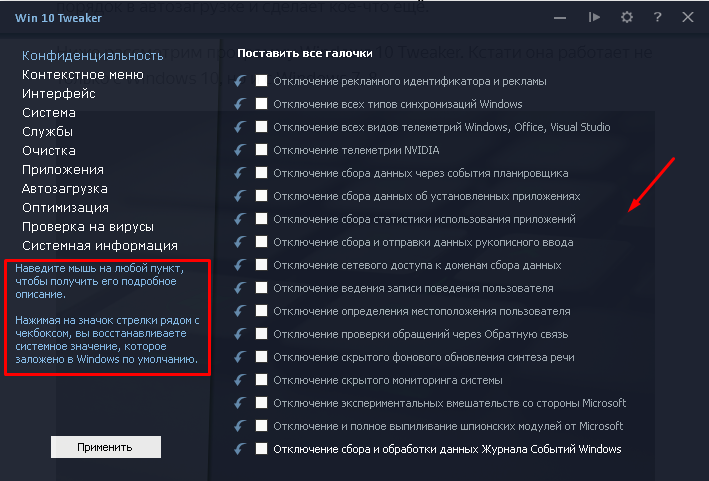The height and width of the screenshot is (481, 709).
Task: Select the Конфиденциальность section
Action: [93, 56]
